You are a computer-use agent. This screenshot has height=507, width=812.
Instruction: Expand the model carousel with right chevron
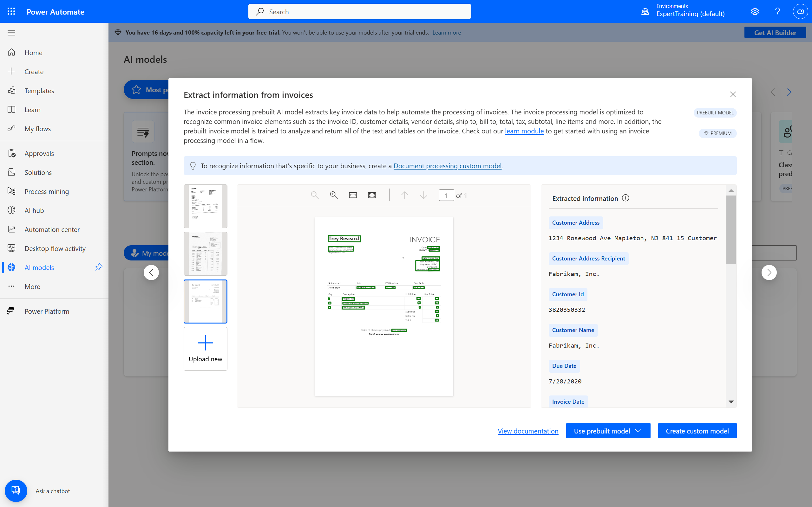pos(769,273)
